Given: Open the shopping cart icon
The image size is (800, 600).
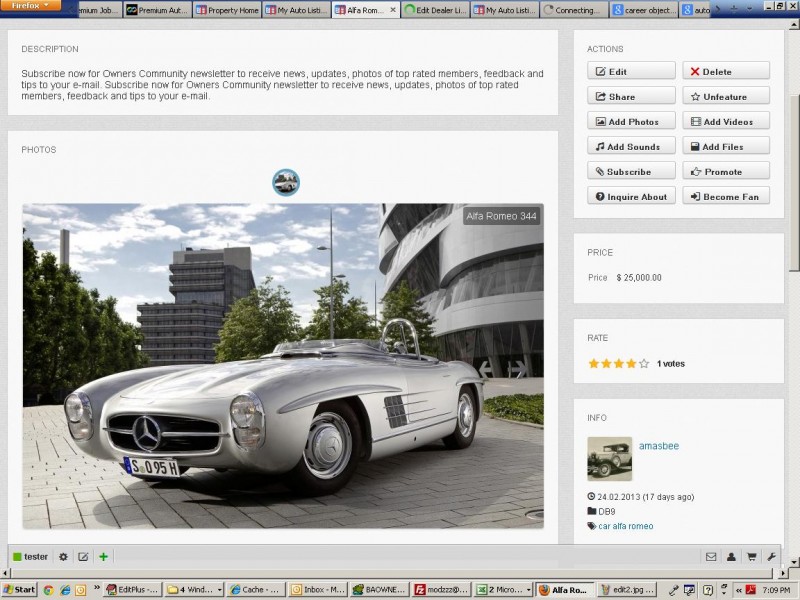Looking at the screenshot, I should pos(752,557).
